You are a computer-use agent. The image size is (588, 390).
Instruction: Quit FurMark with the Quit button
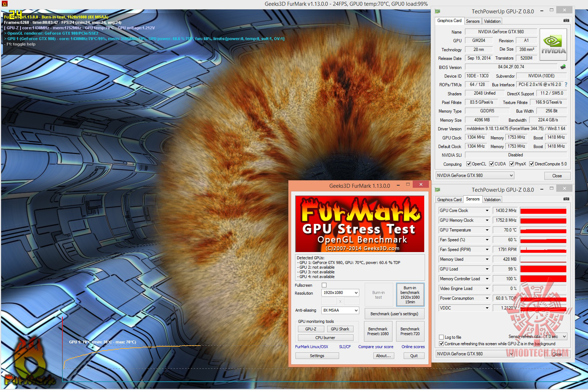pyautogui.click(x=414, y=356)
